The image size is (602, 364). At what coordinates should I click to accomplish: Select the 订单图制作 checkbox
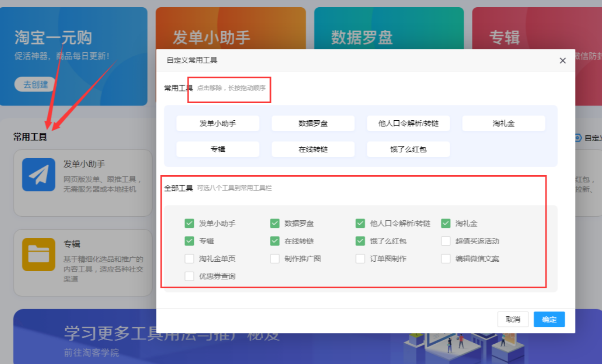tap(360, 259)
